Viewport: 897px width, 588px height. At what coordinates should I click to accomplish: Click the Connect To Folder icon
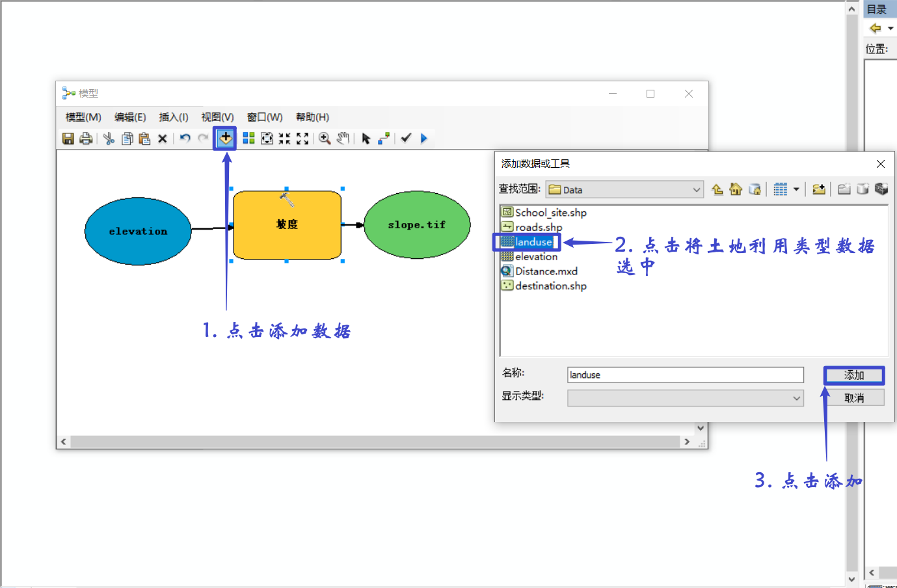click(820, 189)
